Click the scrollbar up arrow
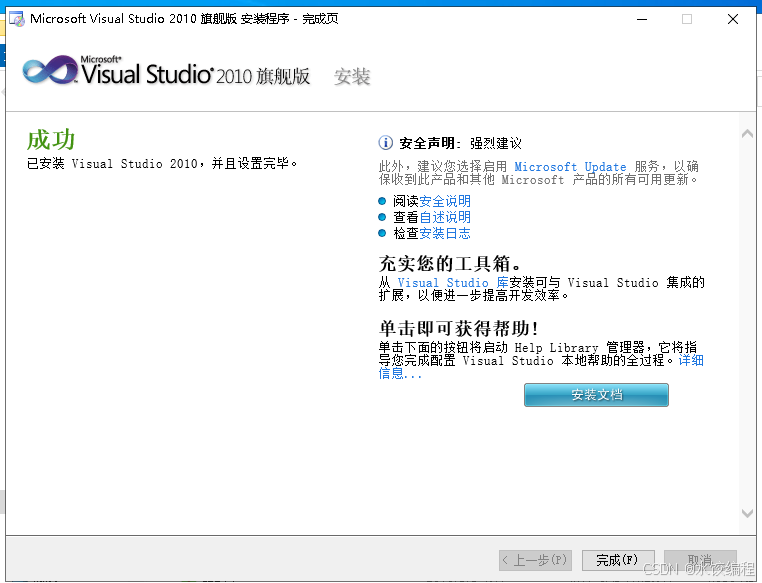 tap(747, 134)
